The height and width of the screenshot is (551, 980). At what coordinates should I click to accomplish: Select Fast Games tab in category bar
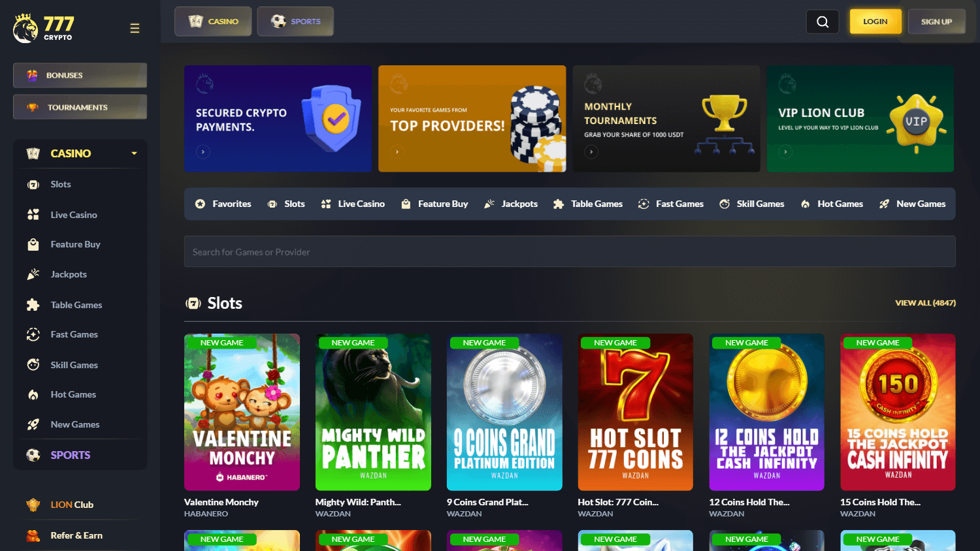click(x=671, y=204)
